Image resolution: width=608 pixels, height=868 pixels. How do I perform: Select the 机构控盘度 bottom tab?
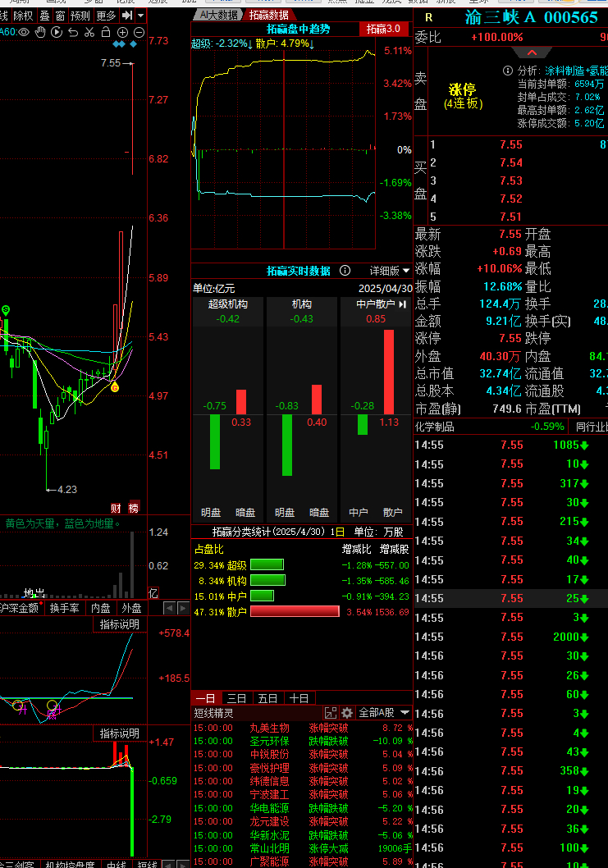pyautogui.click(x=71, y=864)
